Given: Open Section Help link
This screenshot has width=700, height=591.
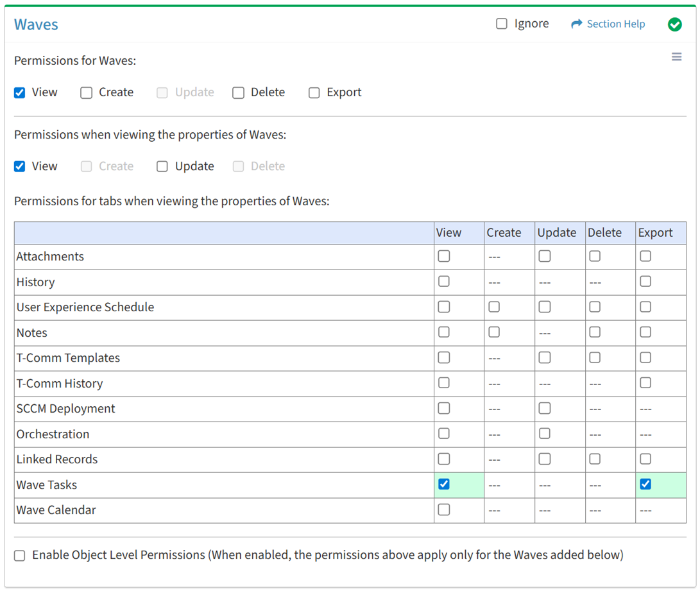Looking at the screenshot, I should click(615, 24).
